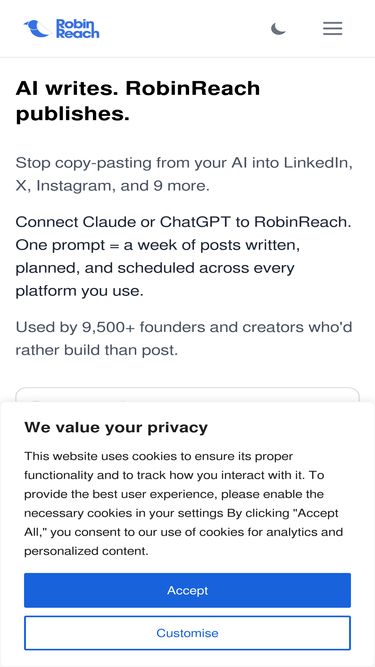This screenshot has height=667, width=375.
Task: Click 'rather build than post' text line
Action: (x=97, y=350)
